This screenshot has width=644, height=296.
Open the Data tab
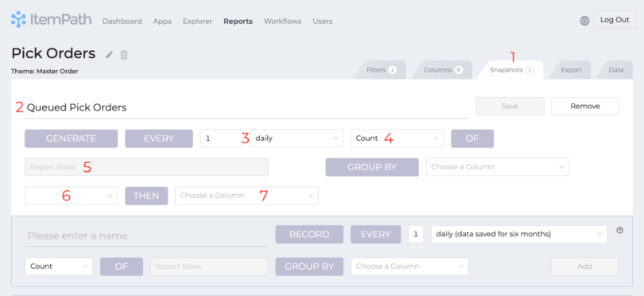[615, 70]
